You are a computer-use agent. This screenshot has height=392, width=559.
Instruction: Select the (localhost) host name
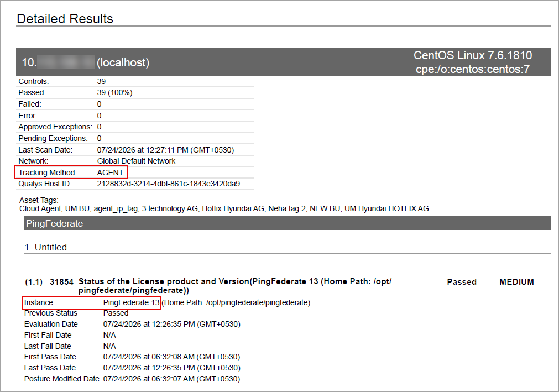[x=123, y=62]
